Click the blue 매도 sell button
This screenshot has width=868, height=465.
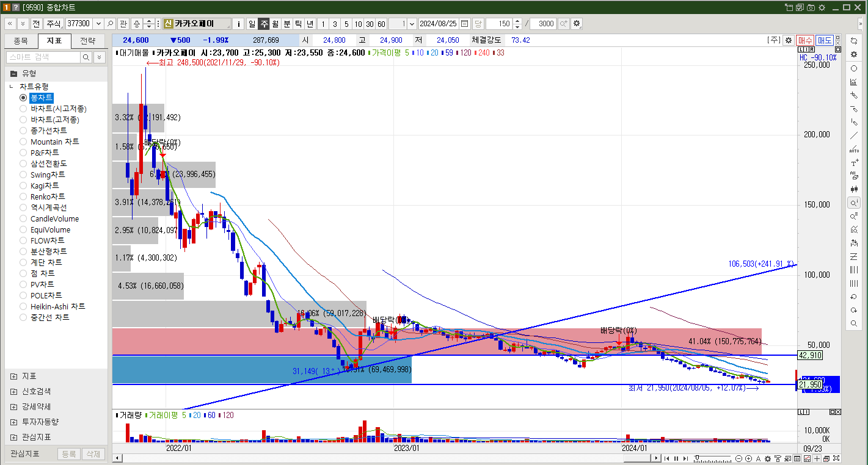click(825, 40)
